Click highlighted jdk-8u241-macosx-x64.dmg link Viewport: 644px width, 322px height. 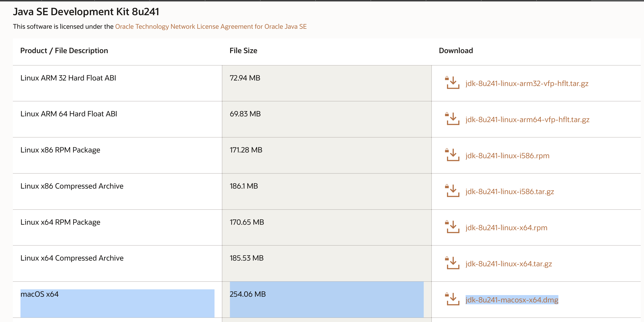coord(511,300)
